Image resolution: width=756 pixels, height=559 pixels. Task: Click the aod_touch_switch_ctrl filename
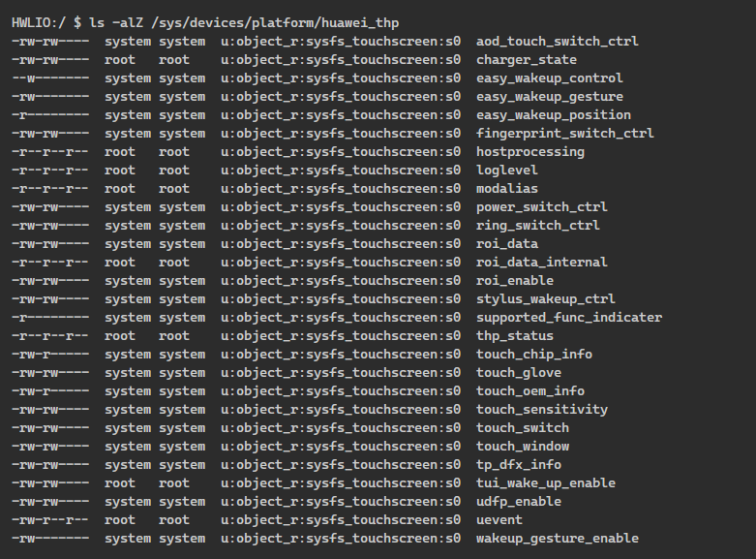click(x=557, y=42)
